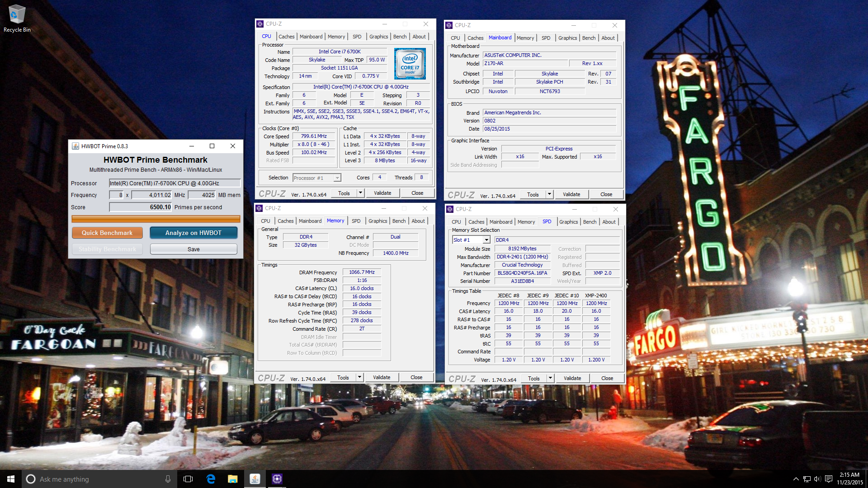This screenshot has width=868, height=488.
Task: Click the Frequency field showing 4,011.02
Action: click(151, 195)
